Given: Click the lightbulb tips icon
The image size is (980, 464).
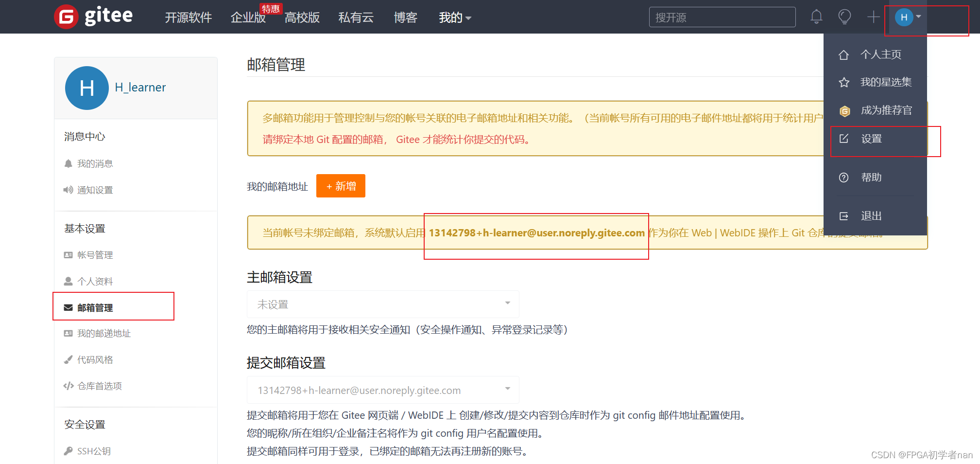Looking at the screenshot, I should click(x=845, y=17).
